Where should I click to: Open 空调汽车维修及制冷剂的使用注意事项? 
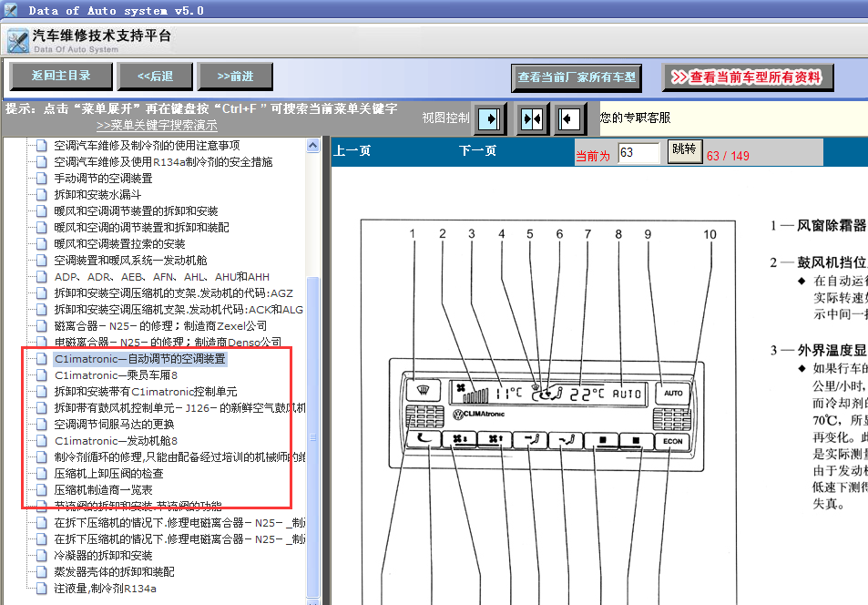[x=147, y=146]
